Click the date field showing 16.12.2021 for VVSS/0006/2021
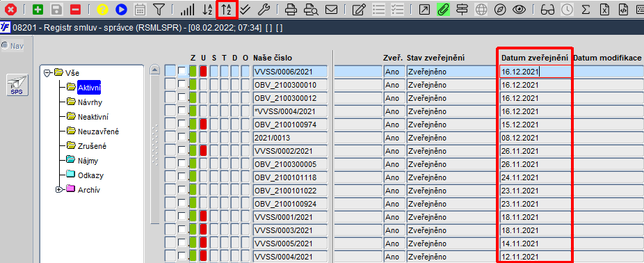 [536, 72]
